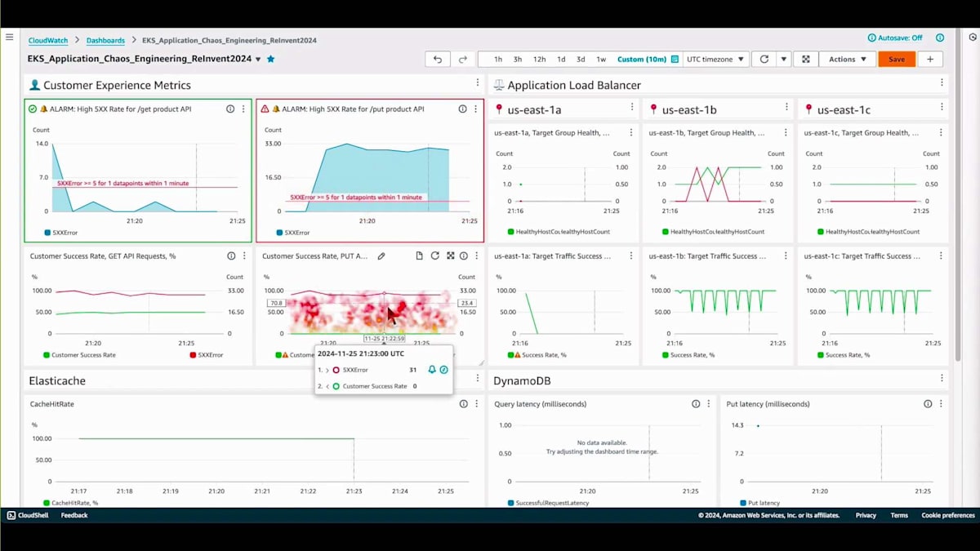Click compass icon in 5XXError tooltip row
The image size is (980, 551).
point(443,370)
